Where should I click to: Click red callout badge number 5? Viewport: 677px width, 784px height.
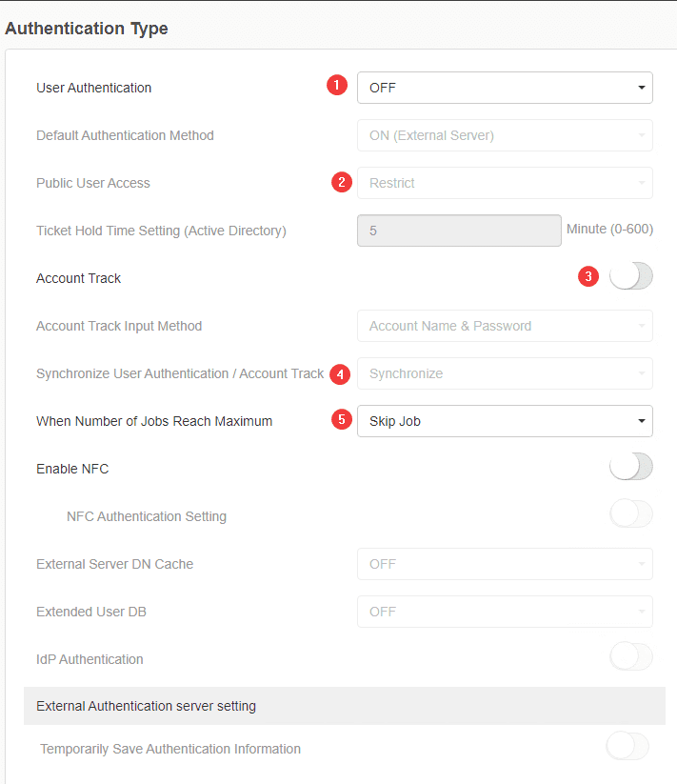tap(342, 420)
